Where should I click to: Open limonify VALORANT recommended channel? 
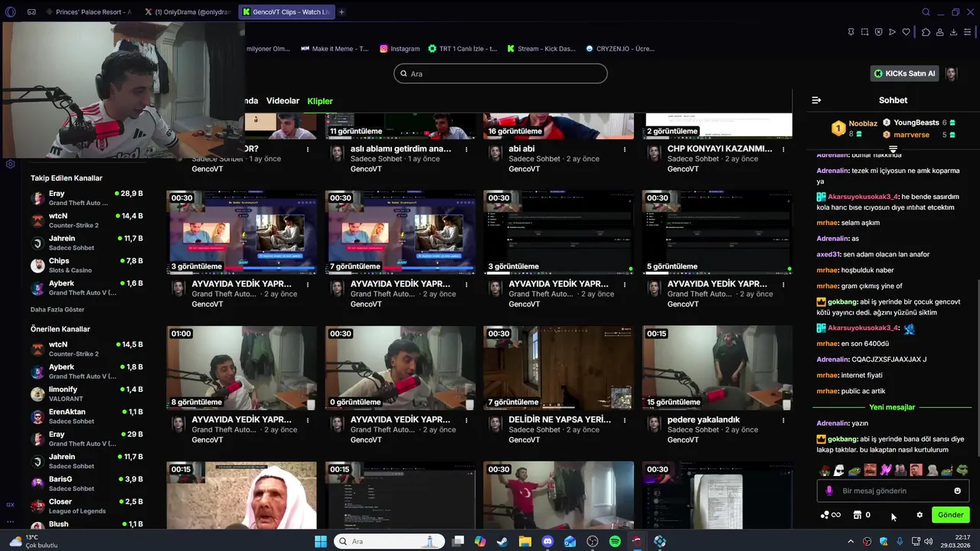point(87,394)
